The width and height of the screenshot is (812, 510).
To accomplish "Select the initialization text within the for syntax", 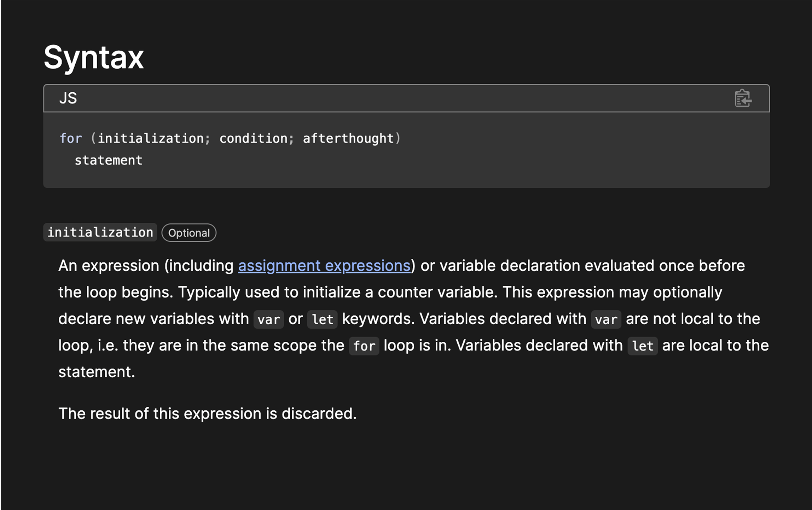I will (151, 138).
